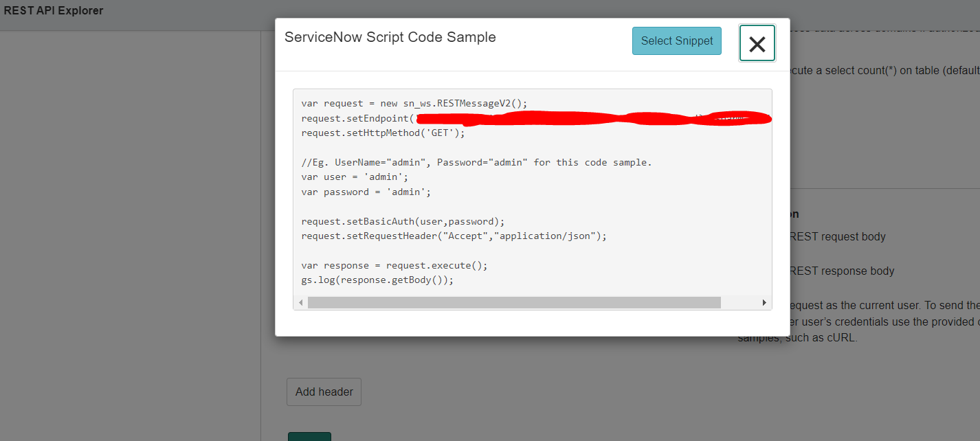
Task: Click the code scrollbar's right arrow
Action: pyautogui.click(x=764, y=303)
